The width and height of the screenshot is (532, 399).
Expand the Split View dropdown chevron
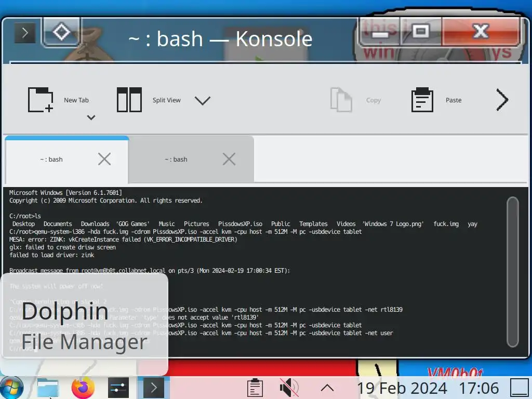203,100
